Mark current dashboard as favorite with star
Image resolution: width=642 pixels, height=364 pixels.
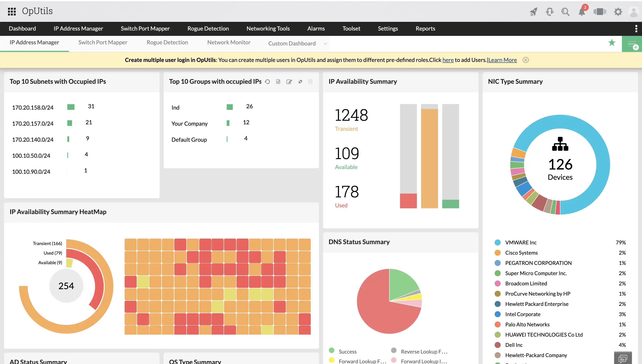[x=612, y=43]
